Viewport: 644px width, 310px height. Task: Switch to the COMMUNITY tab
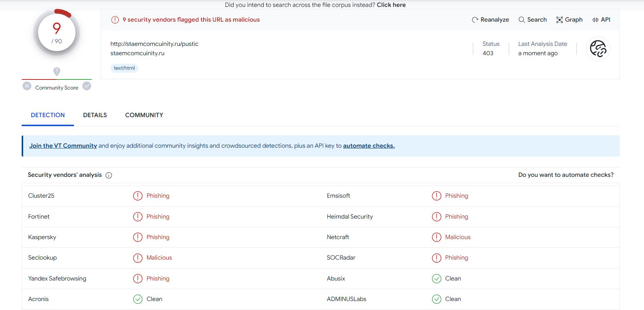tap(144, 115)
